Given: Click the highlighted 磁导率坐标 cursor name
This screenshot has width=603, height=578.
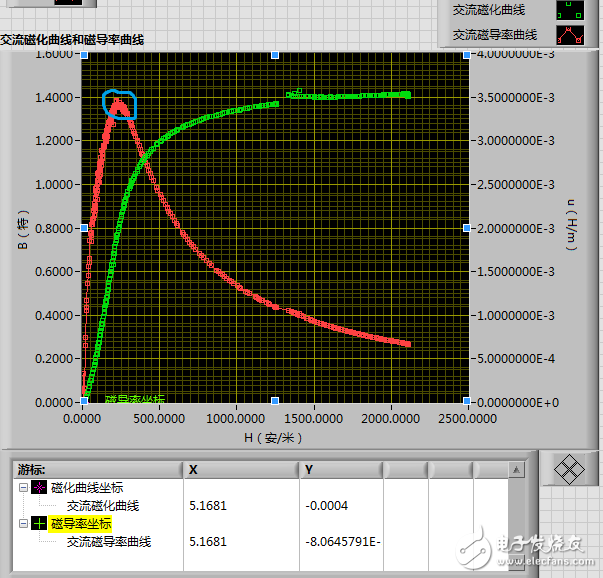Looking at the screenshot, I should pos(81,523).
